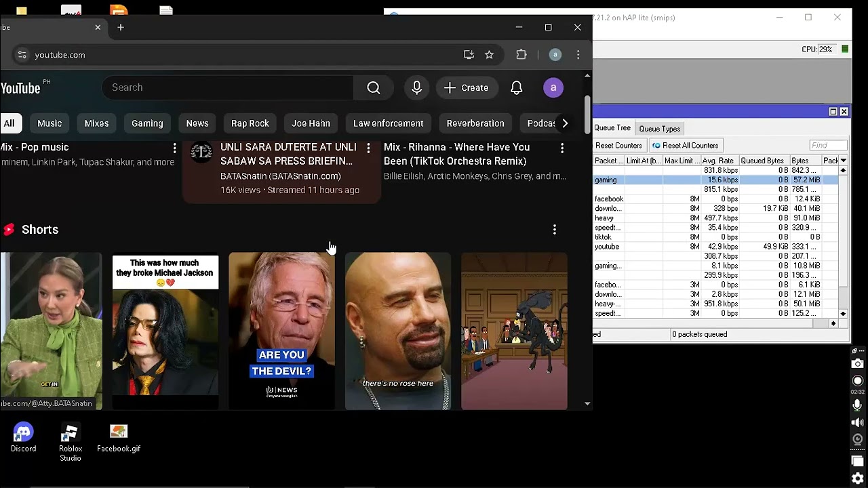868x488 pixels.
Task: Select the Law enforcement filter chip
Action: click(389, 123)
